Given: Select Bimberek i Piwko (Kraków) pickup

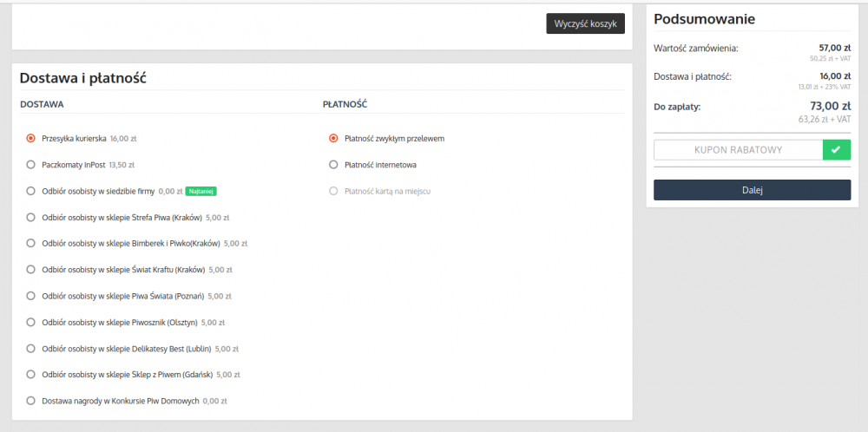Looking at the screenshot, I should [31, 243].
